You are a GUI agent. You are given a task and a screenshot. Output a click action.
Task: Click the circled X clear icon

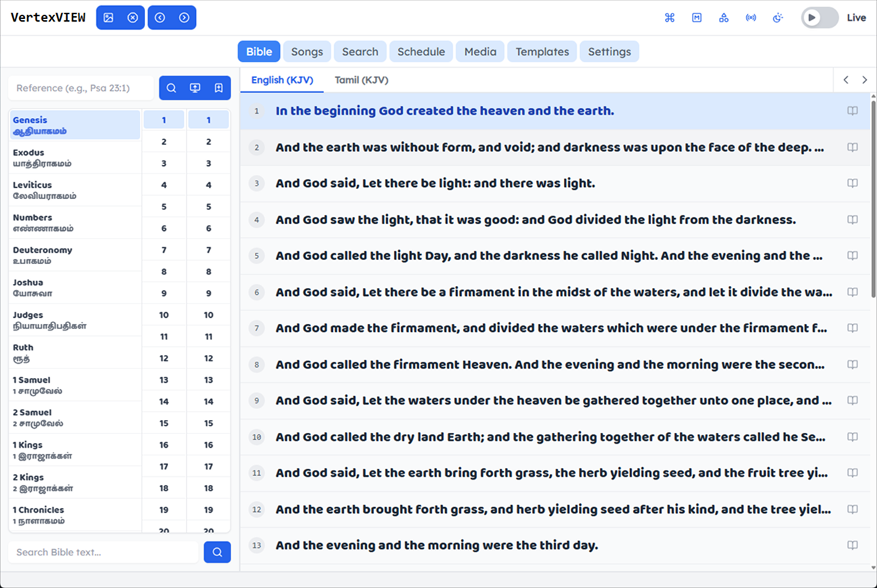click(133, 18)
